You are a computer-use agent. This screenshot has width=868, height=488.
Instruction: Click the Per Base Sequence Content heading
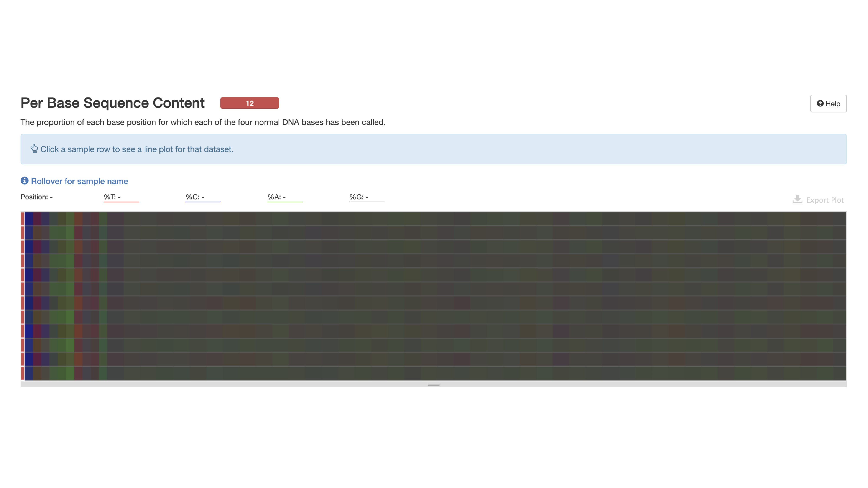(x=113, y=103)
